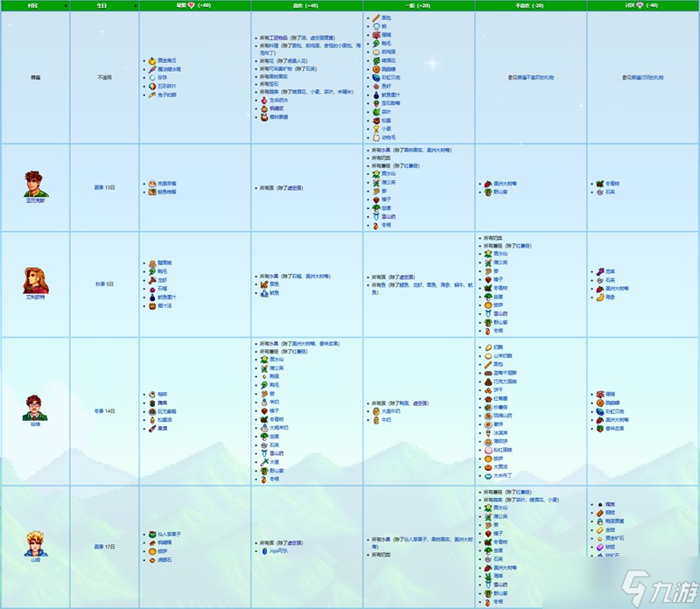This screenshot has height=609, width=700.
Task: Click the large milk icon in Harvey's neutral gifts
Action: pos(376,411)
